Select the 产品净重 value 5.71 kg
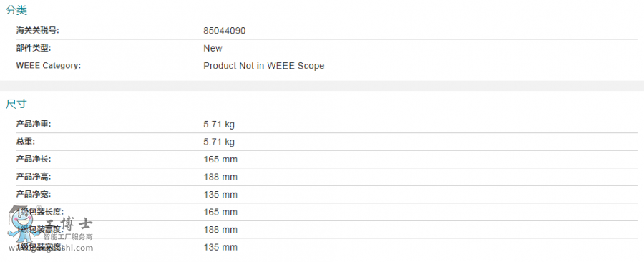Image resolution: width=644 pixels, height=262 pixels. (x=219, y=125)
